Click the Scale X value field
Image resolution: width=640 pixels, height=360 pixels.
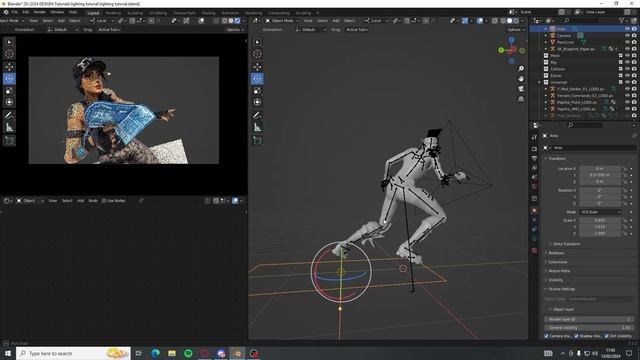pos(600,220)
